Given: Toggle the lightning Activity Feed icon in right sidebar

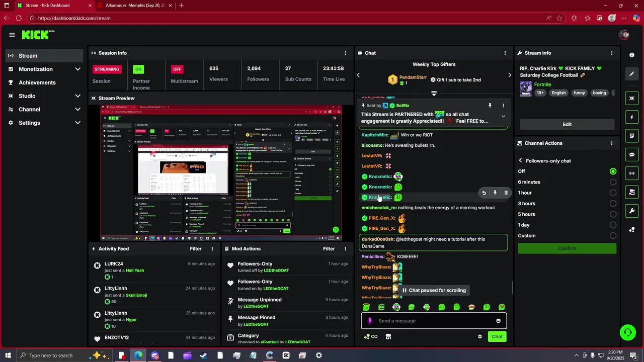Looking at the screenshot, I should [632, 117].
